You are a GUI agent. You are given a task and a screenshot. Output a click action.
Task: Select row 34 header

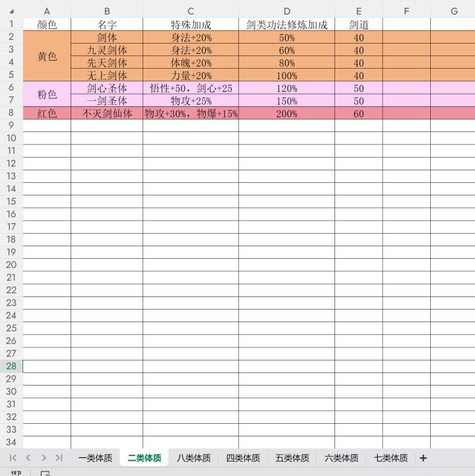[11, 442]
